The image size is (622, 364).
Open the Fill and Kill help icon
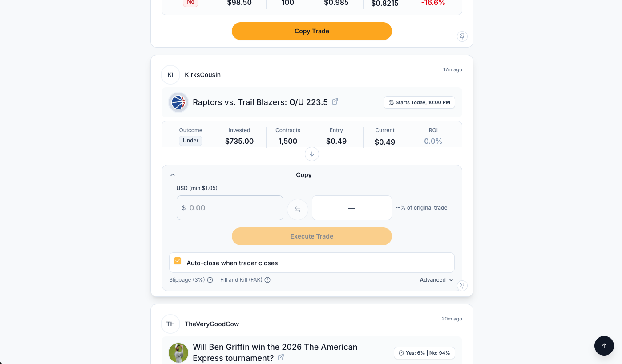coord(267,280)
